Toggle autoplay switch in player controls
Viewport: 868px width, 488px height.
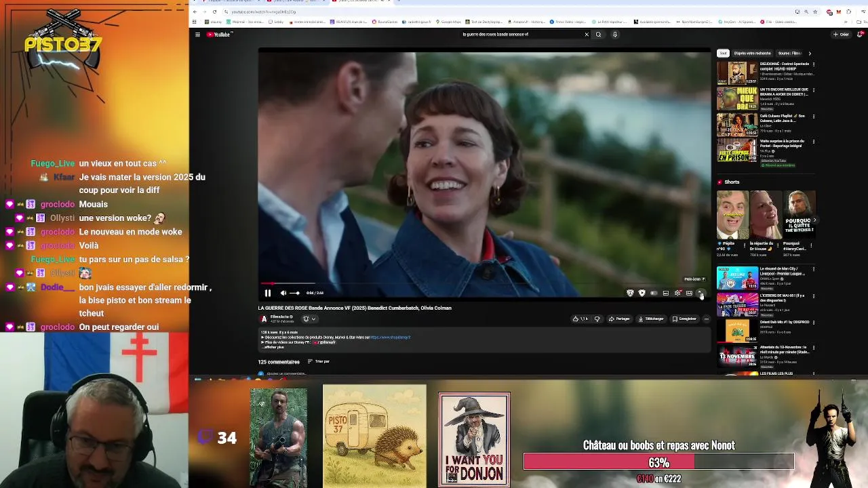click(654, 293)
